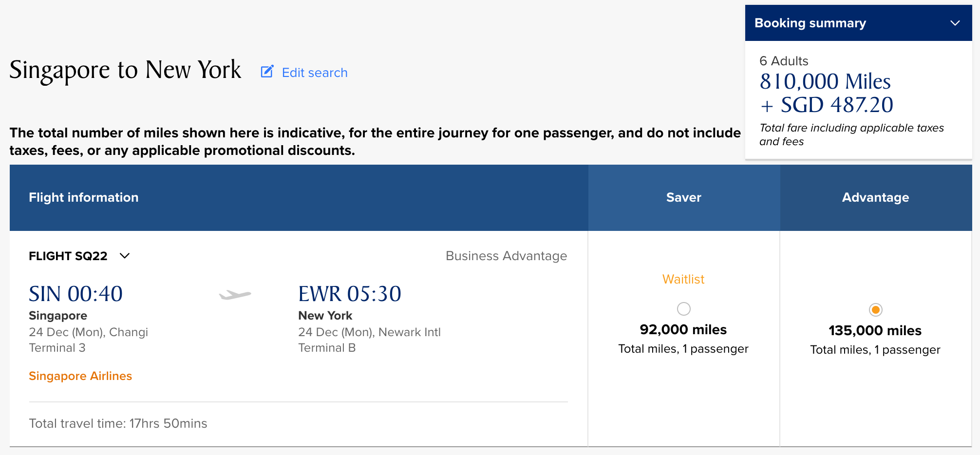This screenshot has width=980, height=455.
Task: Click the Business Advantage cabin label
Action: (x=506, y=256)
